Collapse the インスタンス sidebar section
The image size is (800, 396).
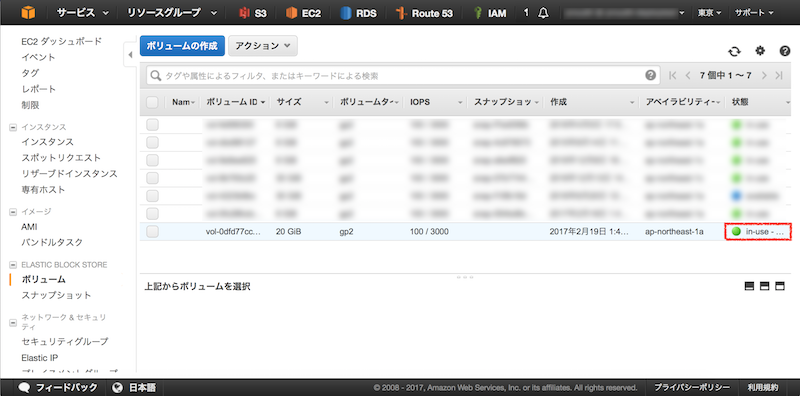(13, 127)
